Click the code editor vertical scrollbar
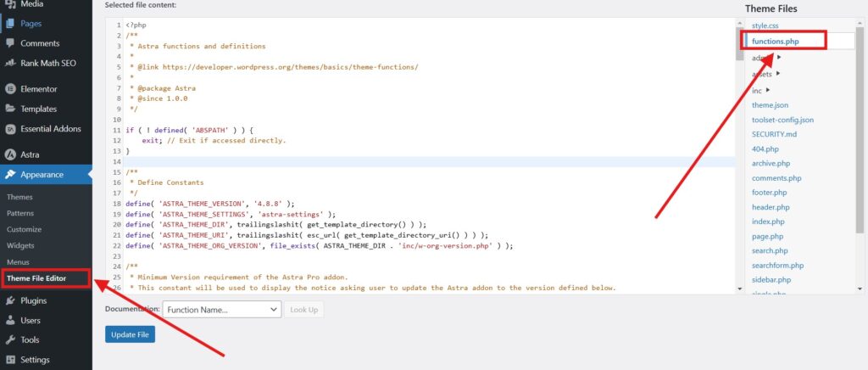 point(740,43)
